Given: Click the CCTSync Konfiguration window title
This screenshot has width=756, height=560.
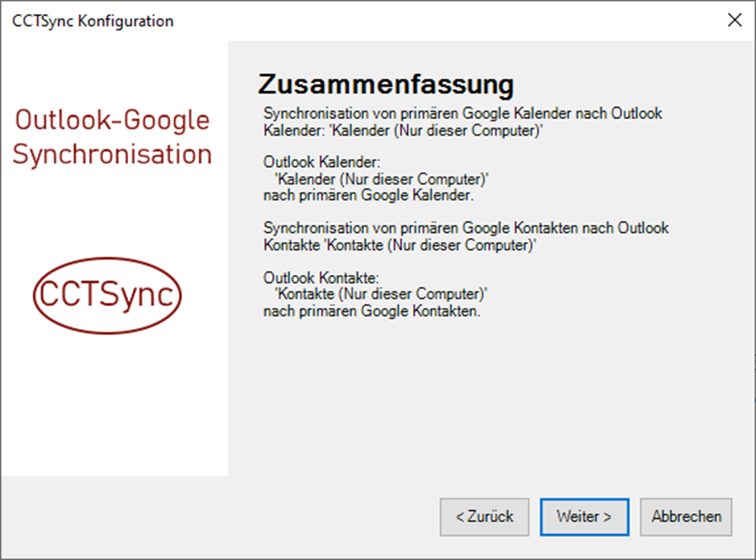Looking at the screenshot, I should [x=93, y=21].
